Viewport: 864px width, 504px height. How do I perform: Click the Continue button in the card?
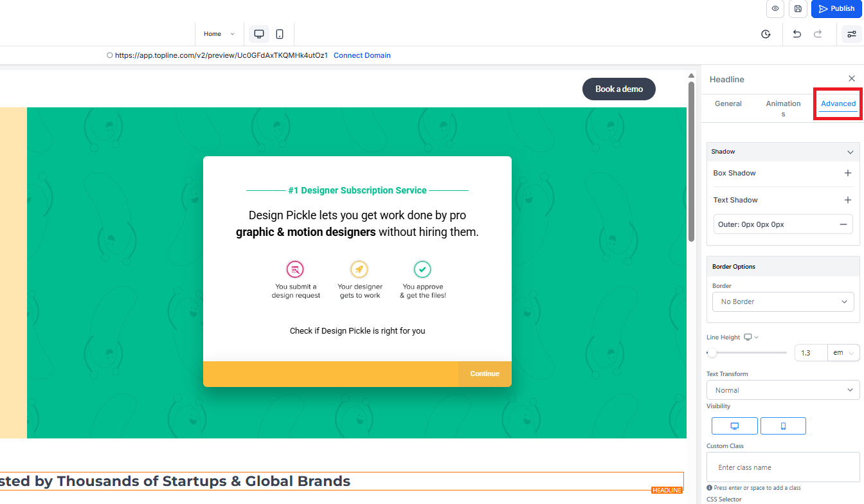point(485,374)
